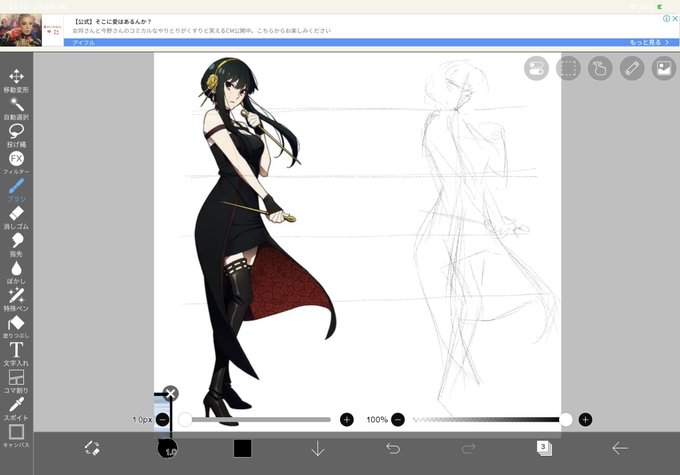
Task: Select the Lasso tool (投げ縄)
Action: pos(16,135)
